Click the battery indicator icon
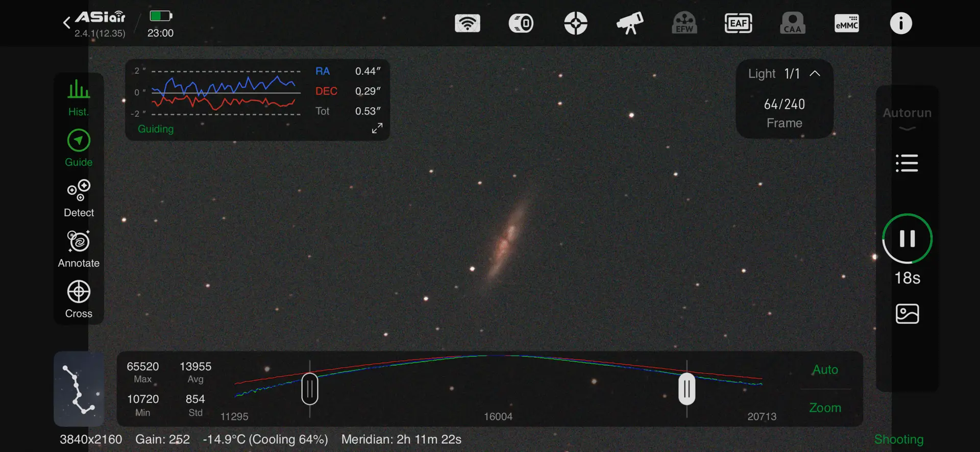Viewport: 980px width, 452px height. coord(161,16)
